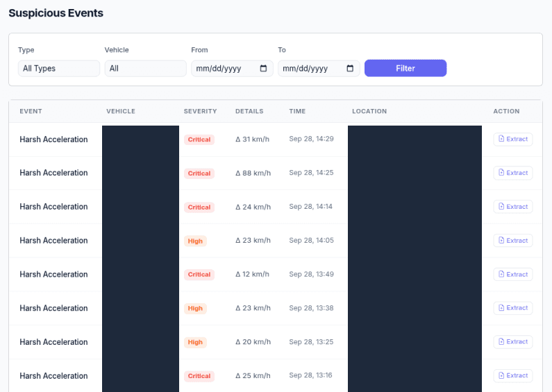Screen dimensions: 552x392
Task: Click the High badge at Sep 28, 13:38
Action: pyautogui.click(x=195, y=308)
